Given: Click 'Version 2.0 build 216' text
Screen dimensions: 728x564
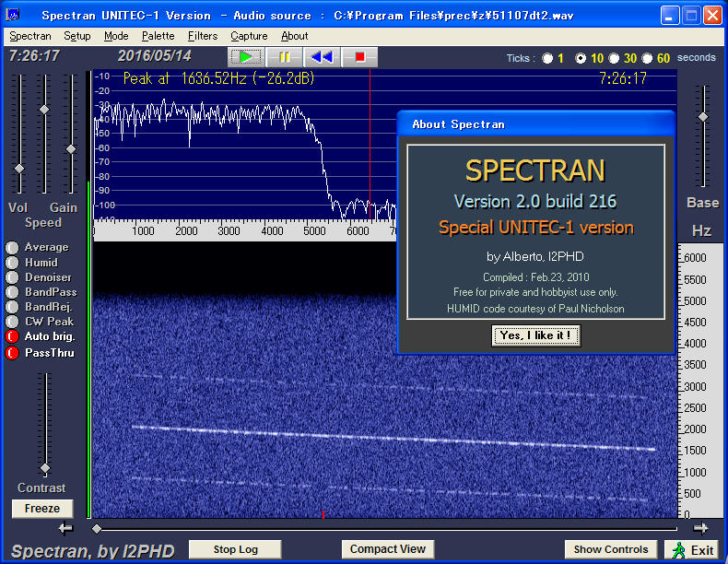Looking at the screenshot, I should (x=535, y=202).
